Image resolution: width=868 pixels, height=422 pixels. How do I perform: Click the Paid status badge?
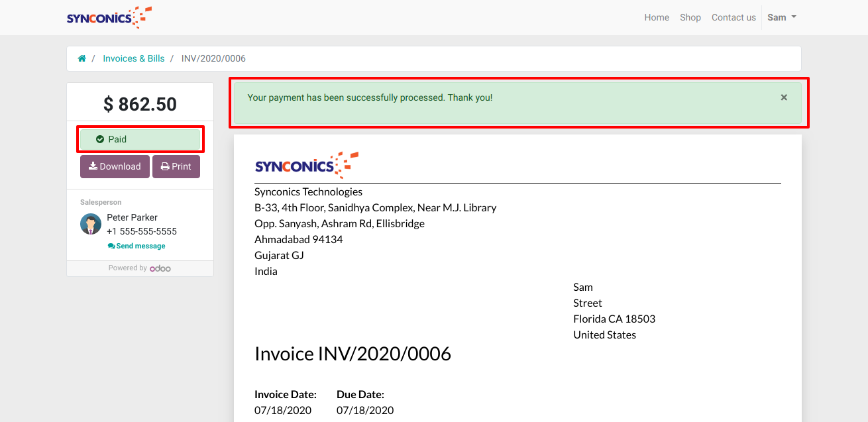click(x=140, y=139)
